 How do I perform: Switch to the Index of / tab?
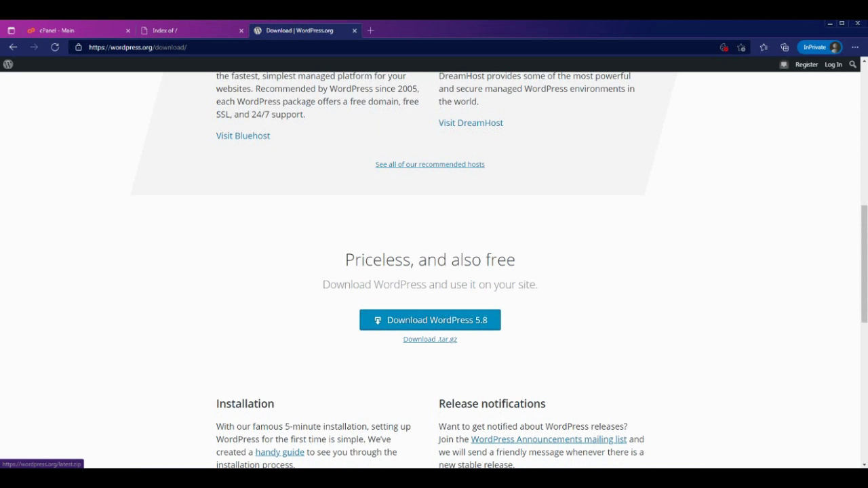click(190, 30)
